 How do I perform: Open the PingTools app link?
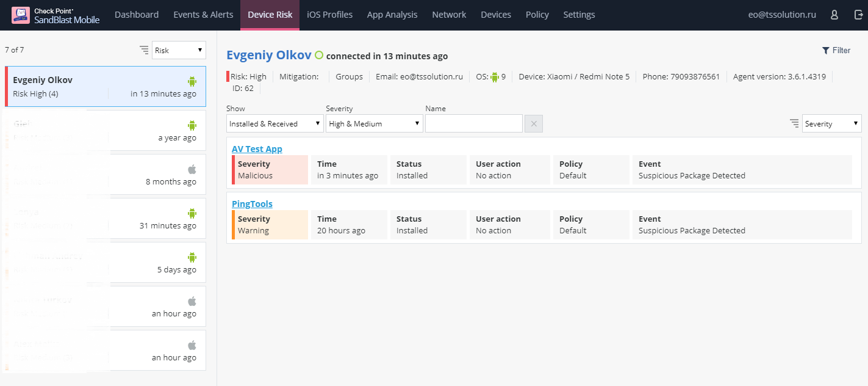tap(252, 204)
